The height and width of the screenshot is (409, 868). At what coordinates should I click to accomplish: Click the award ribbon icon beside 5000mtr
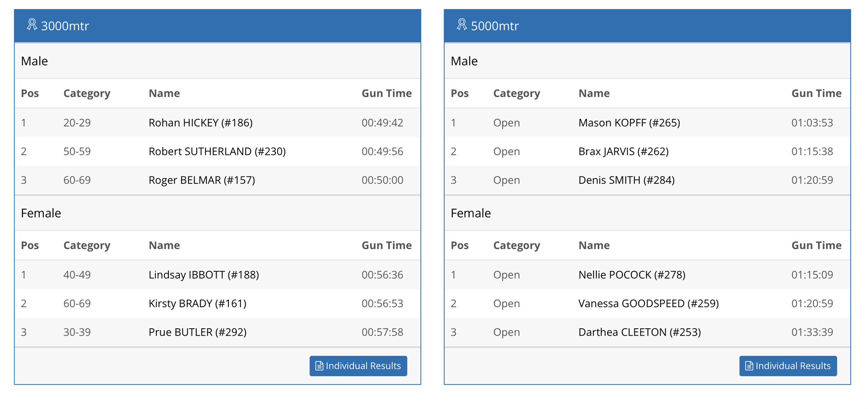coord(462,25)
